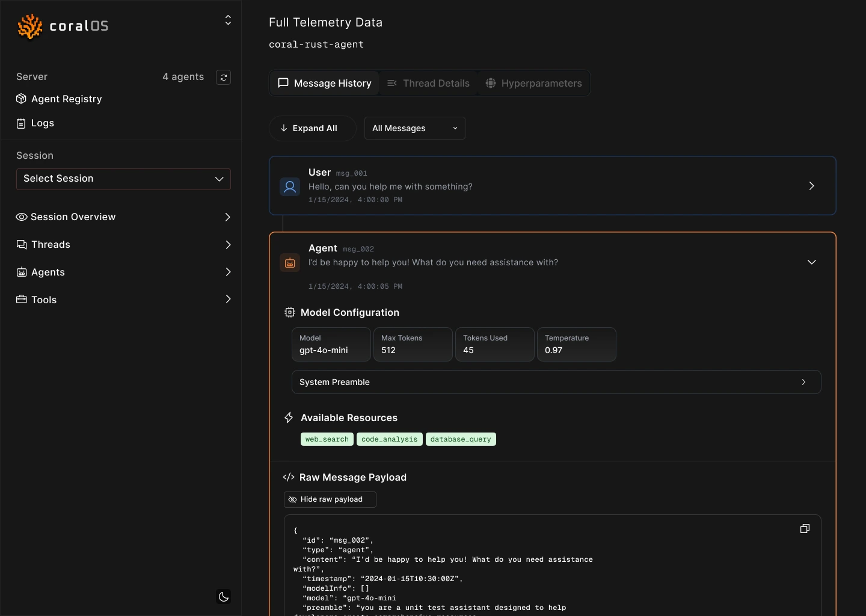Screen dimensions: 866x616
Task: Toggle the workspace switcher up-down arrows
Action: pos(228,20)
